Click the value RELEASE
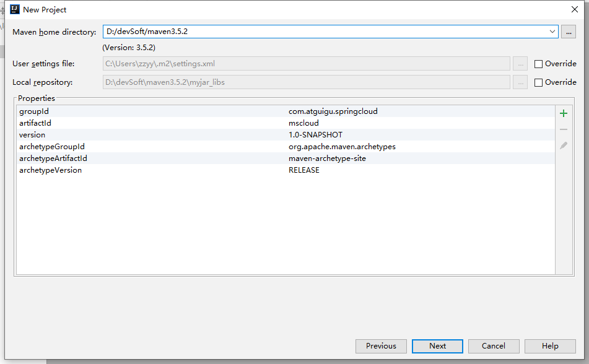The width and height of the screenshot is (589, 364). 304,170
